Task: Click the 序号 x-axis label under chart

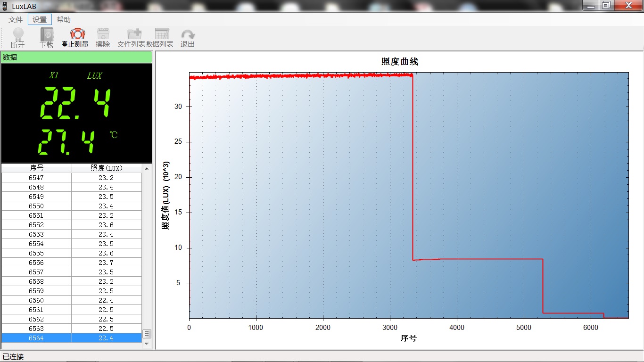Action: [409, 338]
